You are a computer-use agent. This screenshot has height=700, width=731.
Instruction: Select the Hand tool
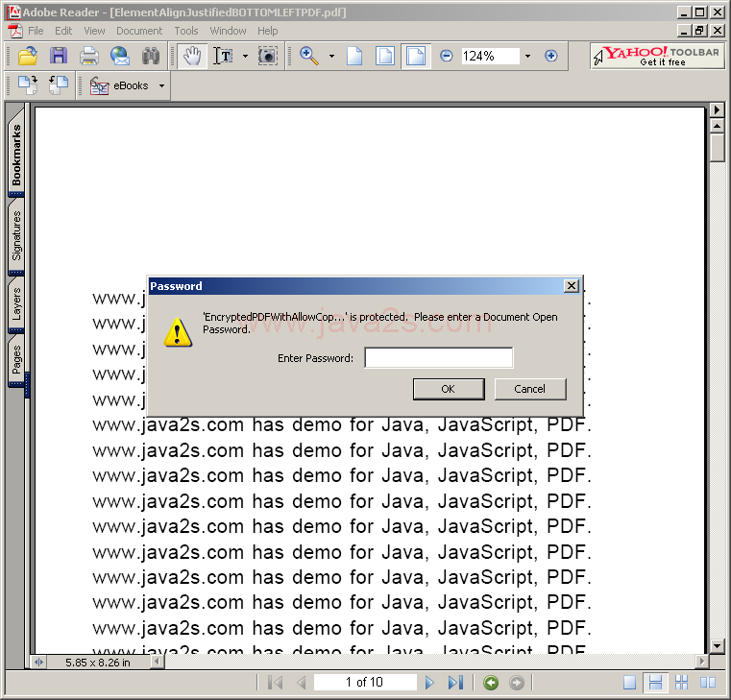point(191,56)
